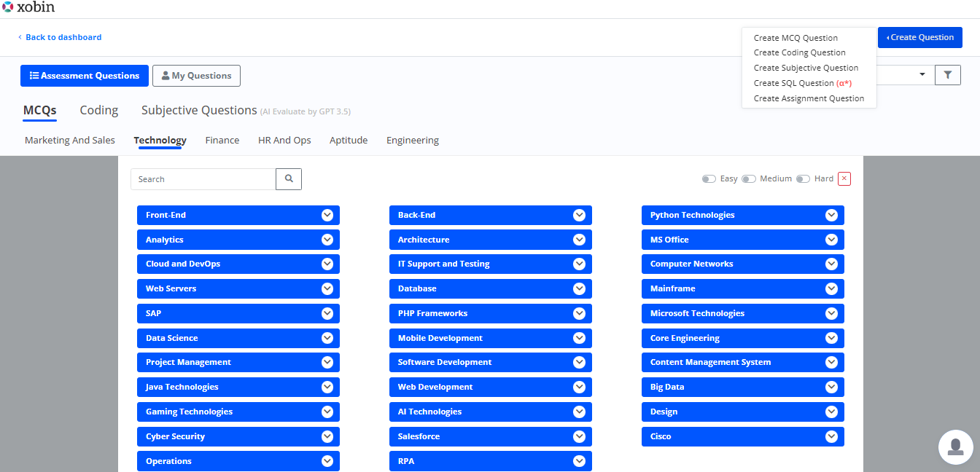The width and height of the screenshot is (980, 472).
Task: Enable the Medium difficulty toggle
Action: [749, 178]
